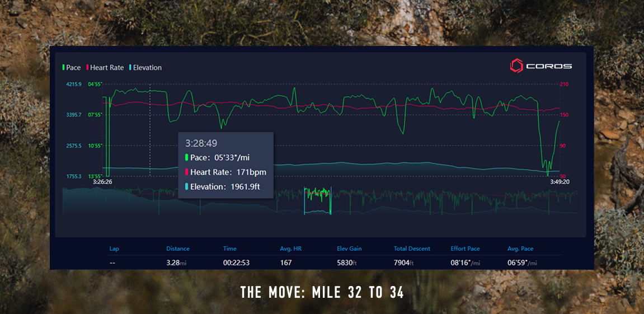Click the Avg. HR column header
This screenshot has height=314, width=644.
(291, 249)
